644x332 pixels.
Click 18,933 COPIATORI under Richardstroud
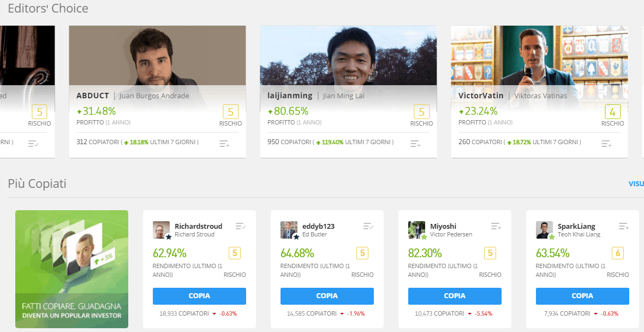tap(184, 313)
